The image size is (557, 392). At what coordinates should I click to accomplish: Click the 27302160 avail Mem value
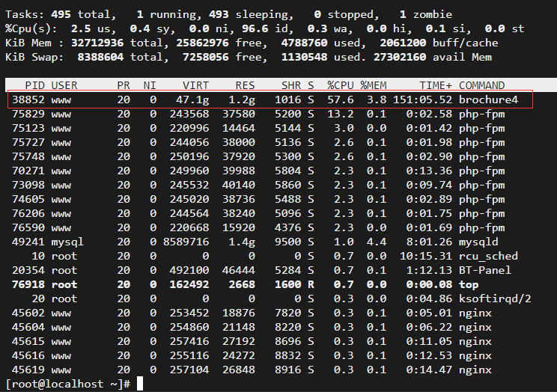coord(400,57)
